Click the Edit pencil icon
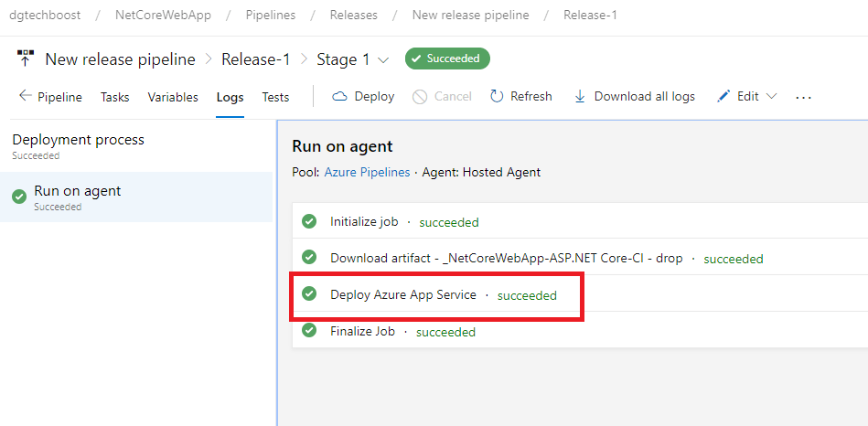Screen dimensions: 868x426 723,96
